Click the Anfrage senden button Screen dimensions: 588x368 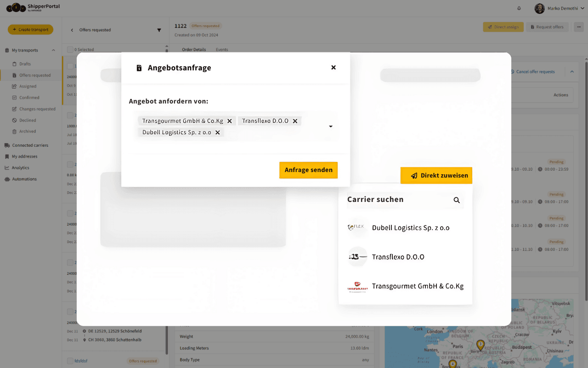(x=308, y=170)
